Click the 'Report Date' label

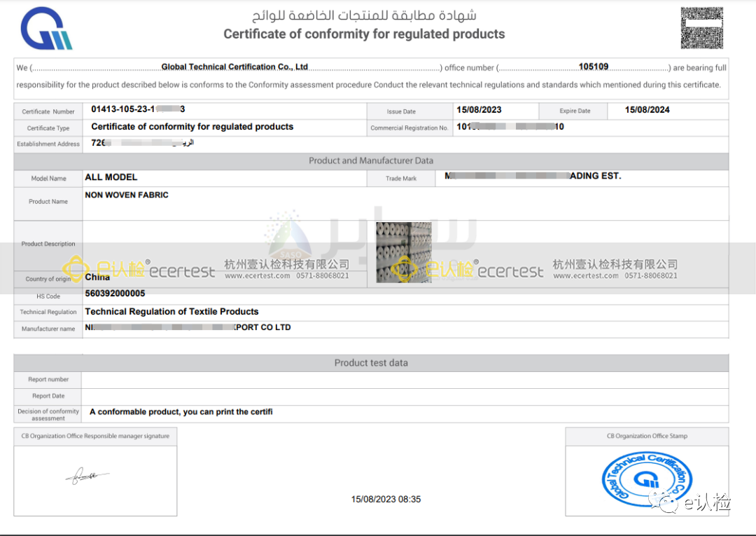(48, 396)
